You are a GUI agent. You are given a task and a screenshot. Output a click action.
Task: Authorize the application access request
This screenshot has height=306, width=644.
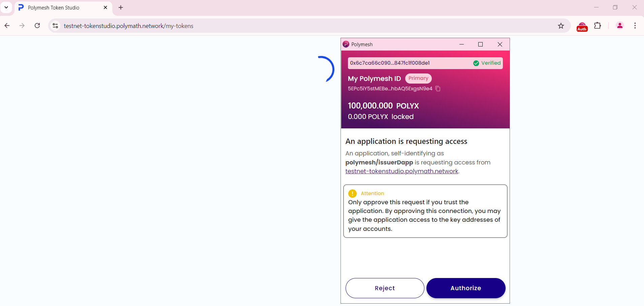point(466,288)
